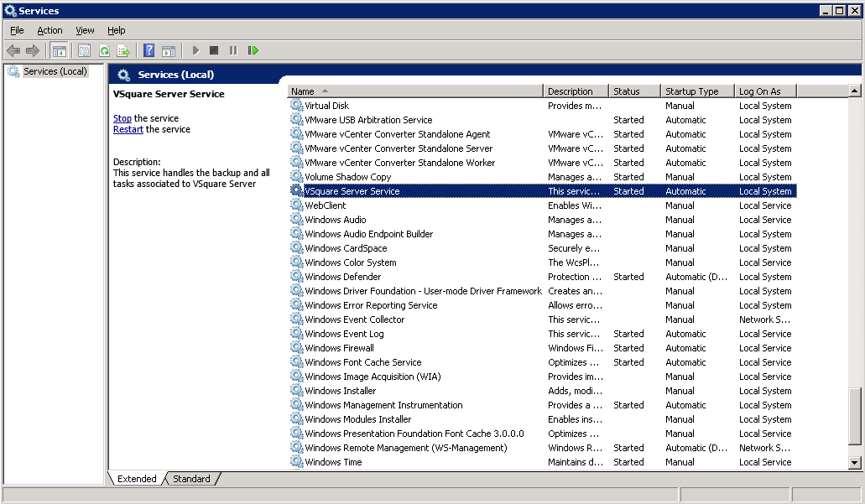
Task: Select Windows Presentation Foundation Font Cache row
Action: pos(543,434)
